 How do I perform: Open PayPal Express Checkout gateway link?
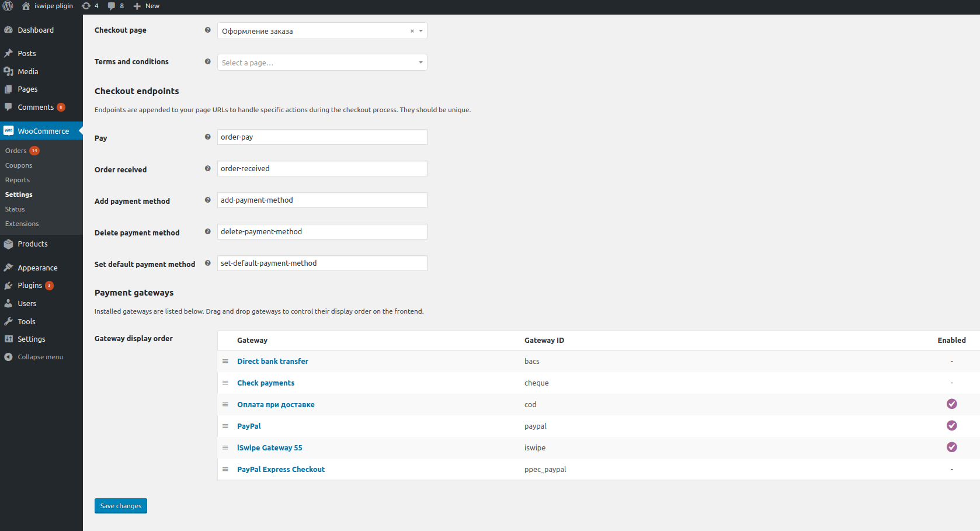[x=281, y=470]
